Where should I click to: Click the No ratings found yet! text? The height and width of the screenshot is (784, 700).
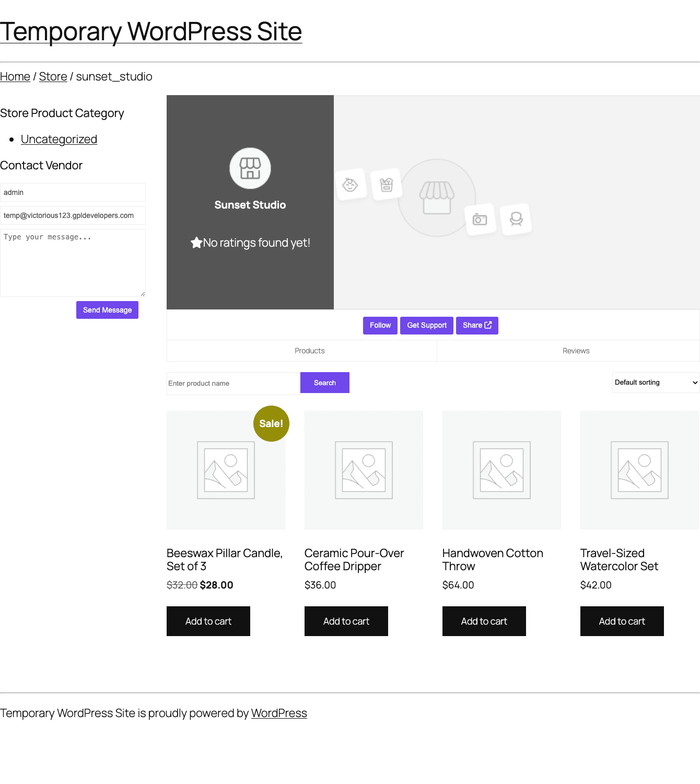[256, 243]
